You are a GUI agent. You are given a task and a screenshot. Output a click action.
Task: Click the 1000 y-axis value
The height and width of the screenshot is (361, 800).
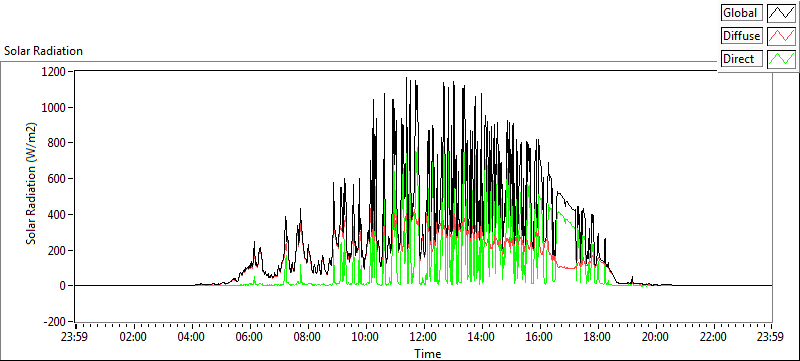[x=55, y=108]
